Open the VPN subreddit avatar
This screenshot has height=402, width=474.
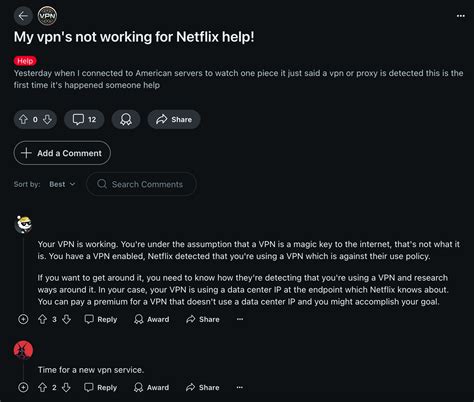[47, 16]
